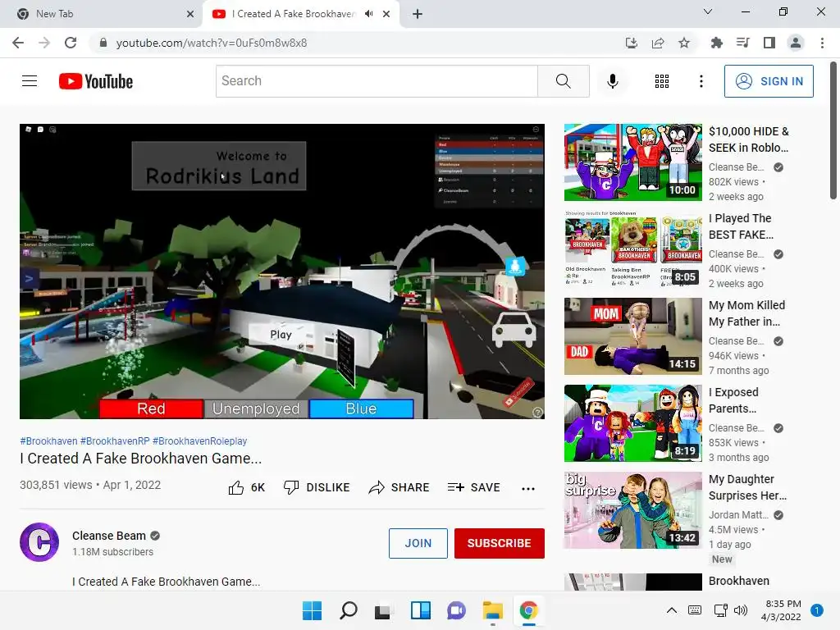Open YouTube settings three-dot menu
The width and height of the screenshot is (840, 630).
(x=701, y=81)
